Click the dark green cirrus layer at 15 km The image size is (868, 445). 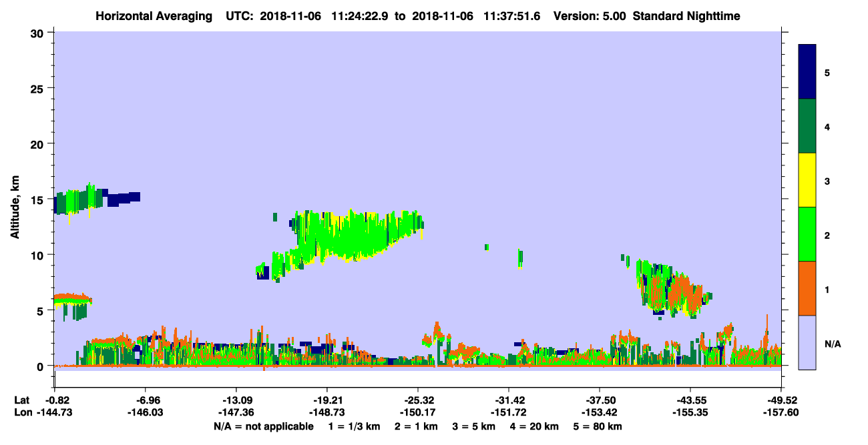click(79, 199)
